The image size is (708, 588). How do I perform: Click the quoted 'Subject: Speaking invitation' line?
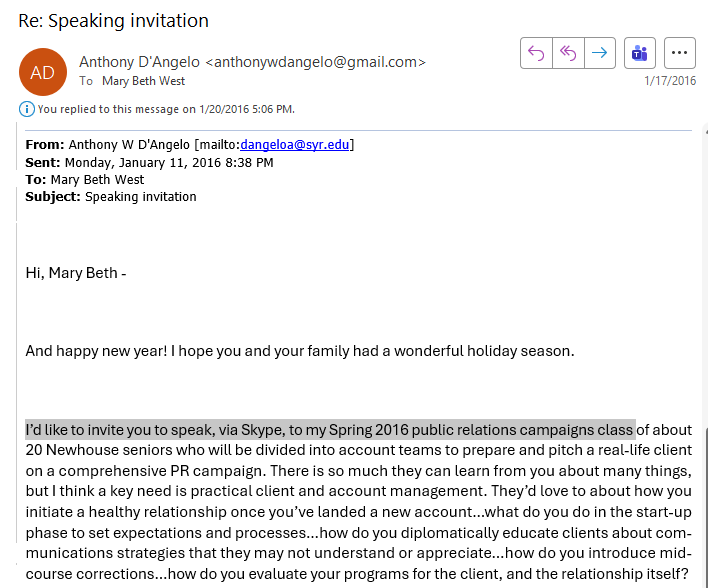coord(111,197)
